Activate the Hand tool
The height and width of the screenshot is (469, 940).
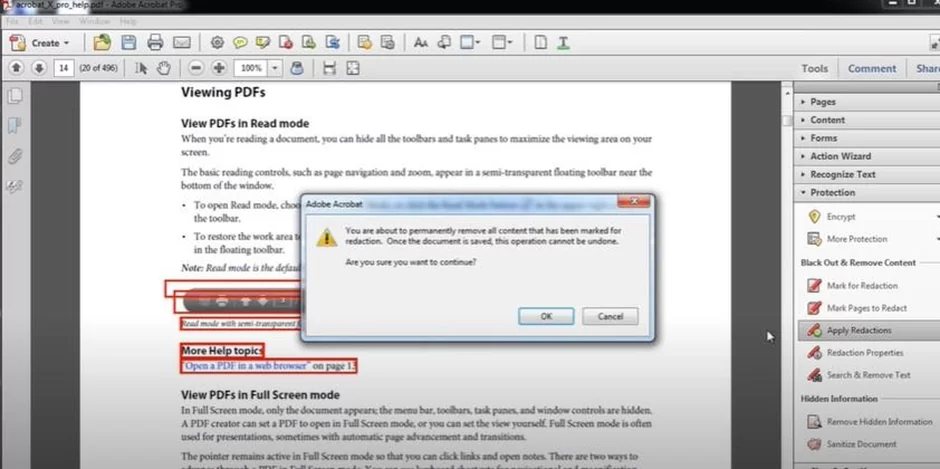(164, 68)
